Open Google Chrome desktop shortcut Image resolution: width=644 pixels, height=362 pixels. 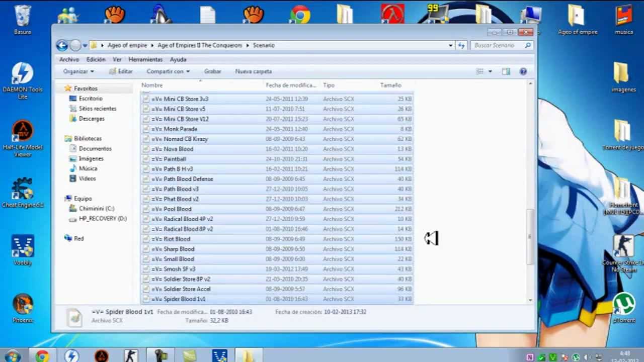coord(300,14)
